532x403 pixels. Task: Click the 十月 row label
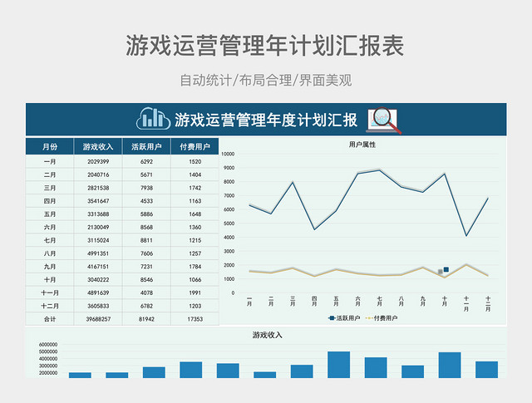(x=50, y=279)
